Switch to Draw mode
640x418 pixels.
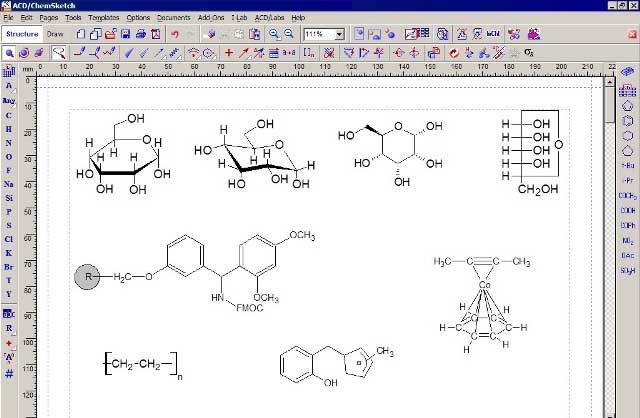[x=56, y=34]
